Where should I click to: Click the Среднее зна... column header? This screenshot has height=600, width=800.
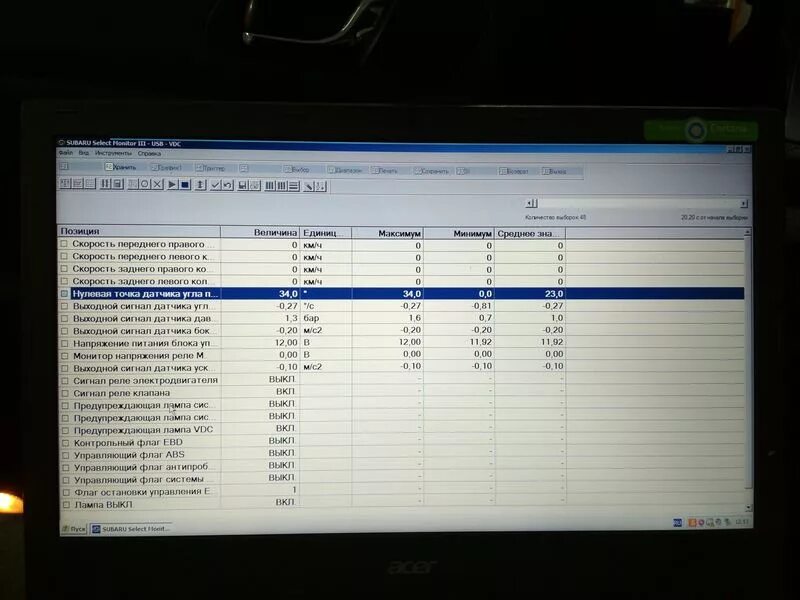(530, 234)
